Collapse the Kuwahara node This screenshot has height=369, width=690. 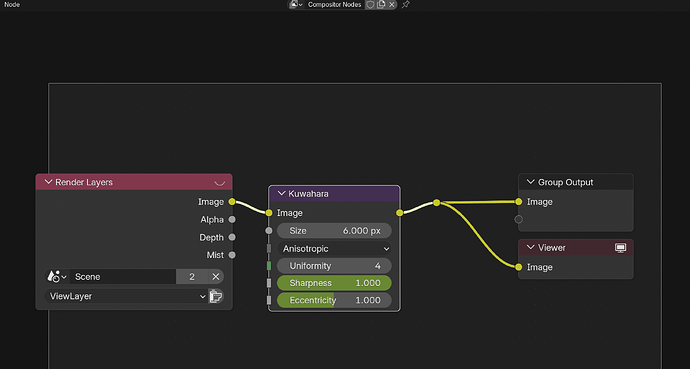pyautogui.click(x=282, y=194)
